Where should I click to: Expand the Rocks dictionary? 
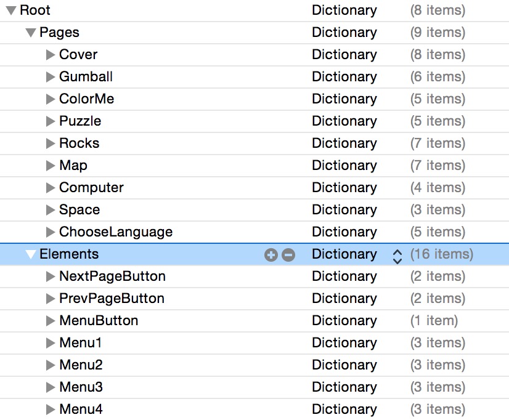point(51,143)
